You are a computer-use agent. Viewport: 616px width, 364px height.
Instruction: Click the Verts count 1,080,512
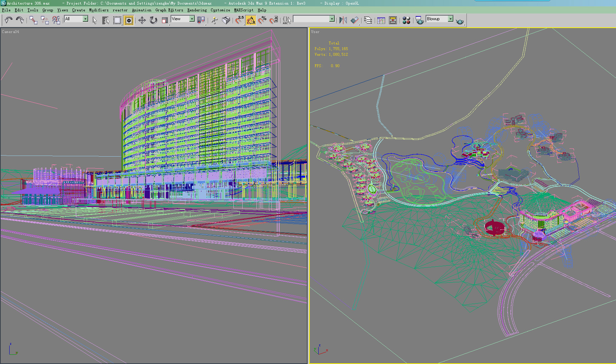click(x=338, y=54)
